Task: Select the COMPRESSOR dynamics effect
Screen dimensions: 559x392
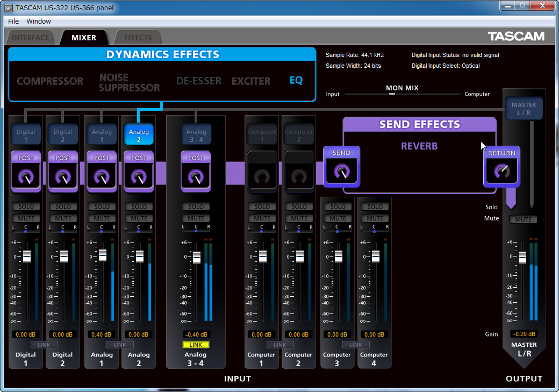Action: coord(50,81)
